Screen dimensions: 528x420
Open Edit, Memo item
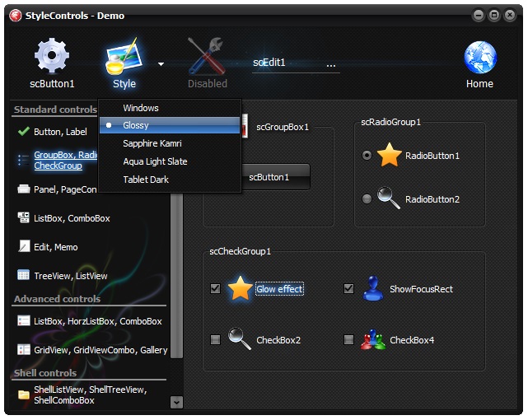click(x=55, y=247)
